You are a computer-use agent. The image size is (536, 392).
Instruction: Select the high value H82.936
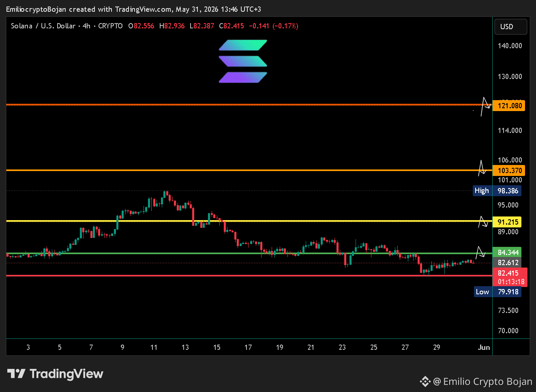172,26
